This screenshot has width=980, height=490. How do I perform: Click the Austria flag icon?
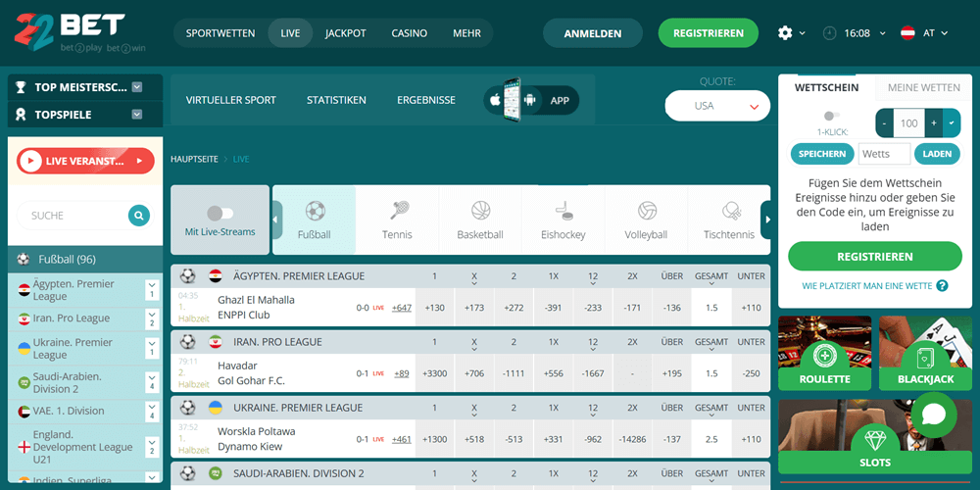pos(907,33)
